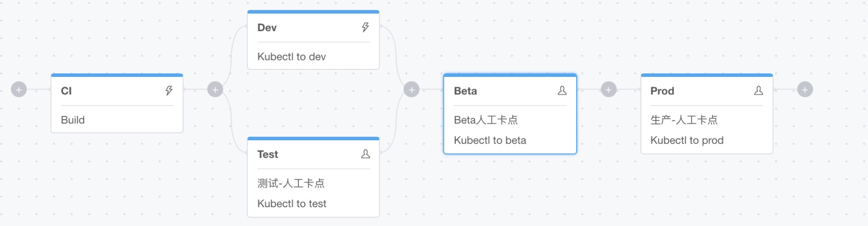Select the Beta人工卡点 task
The width and height of the screenshot is (868, 226).
[x=486, y=120]
